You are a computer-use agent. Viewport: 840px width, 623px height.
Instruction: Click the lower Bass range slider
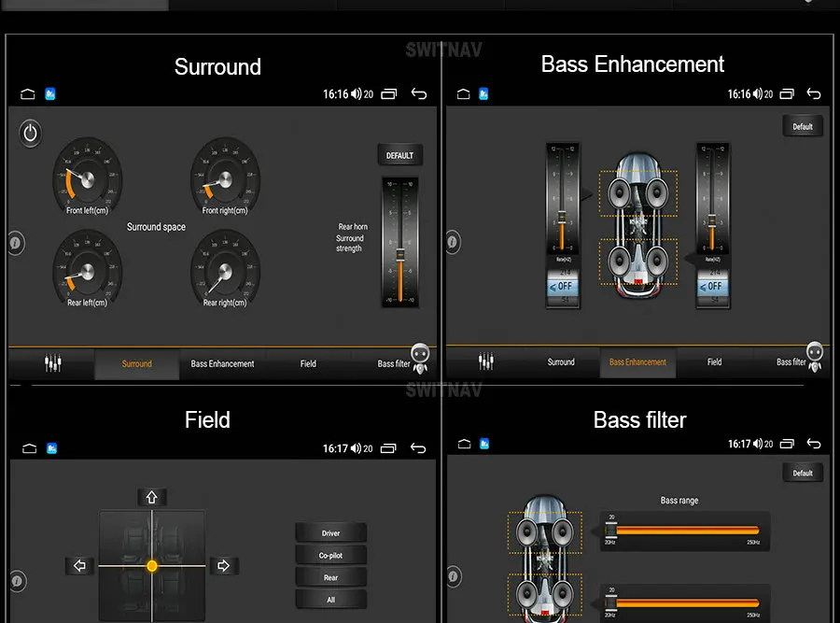[685, 603]
